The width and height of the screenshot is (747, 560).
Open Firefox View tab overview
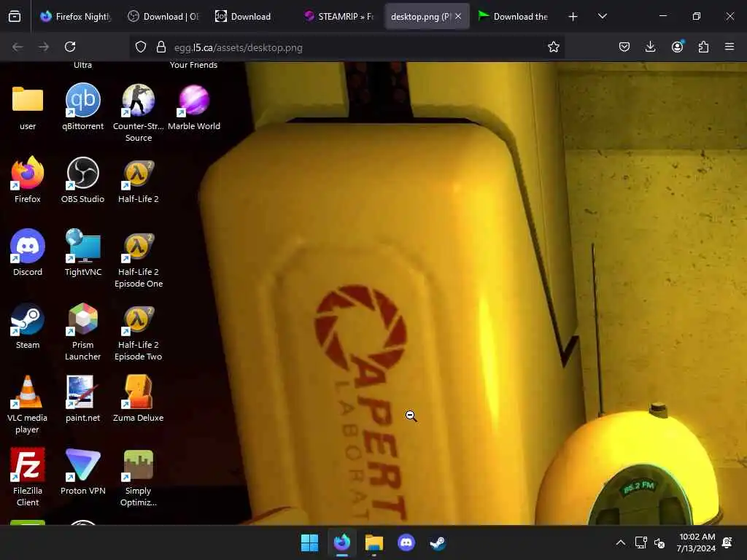tap(15, 17)
